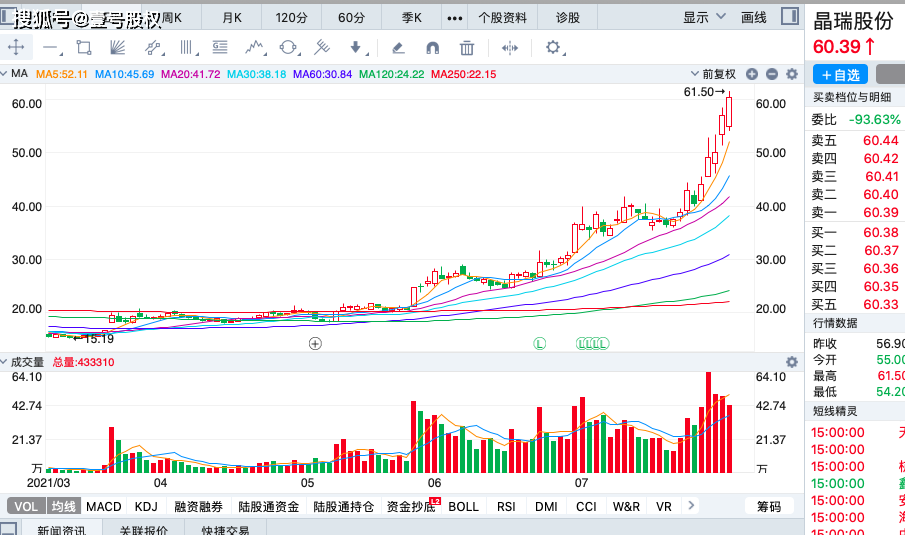Add stock via 自选 button

coord(840,74)
